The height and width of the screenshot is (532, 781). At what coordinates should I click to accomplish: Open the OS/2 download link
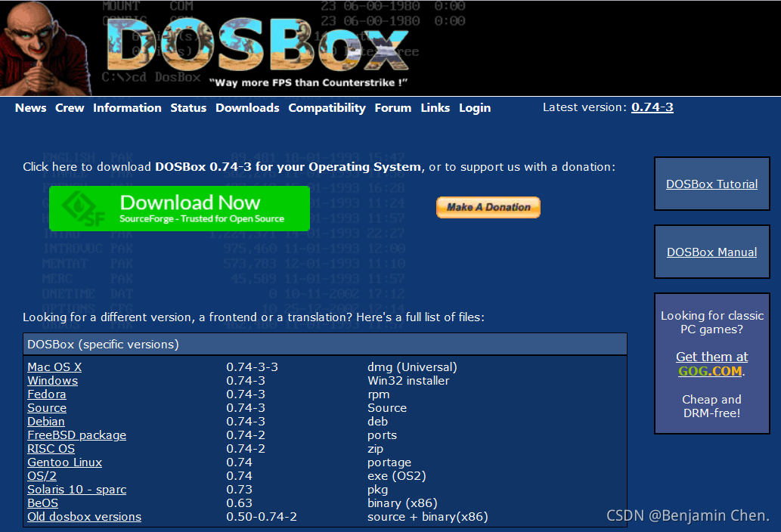tap(42, 476)
